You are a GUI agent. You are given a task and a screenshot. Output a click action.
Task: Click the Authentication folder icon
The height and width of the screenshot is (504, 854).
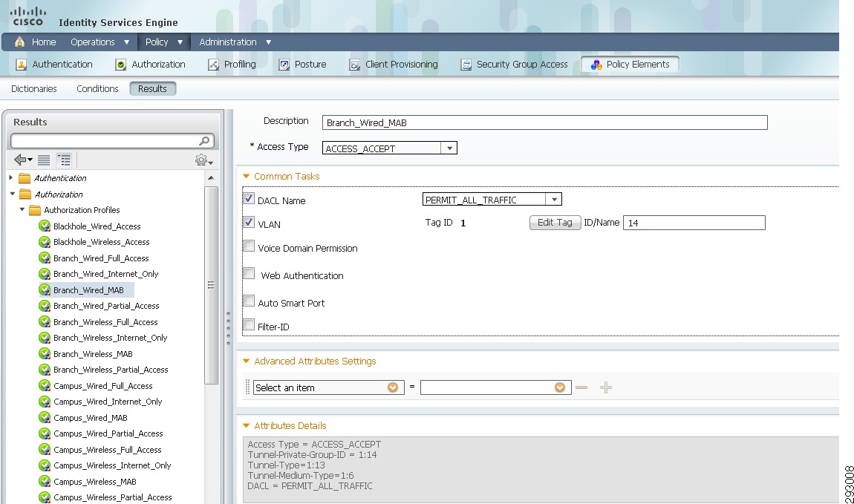coord(25,178)
